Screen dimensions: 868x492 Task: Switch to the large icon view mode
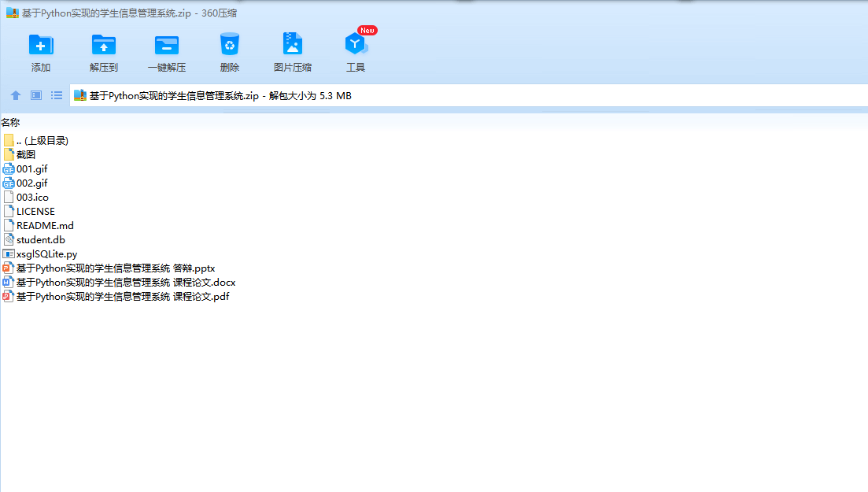point(36,95)
